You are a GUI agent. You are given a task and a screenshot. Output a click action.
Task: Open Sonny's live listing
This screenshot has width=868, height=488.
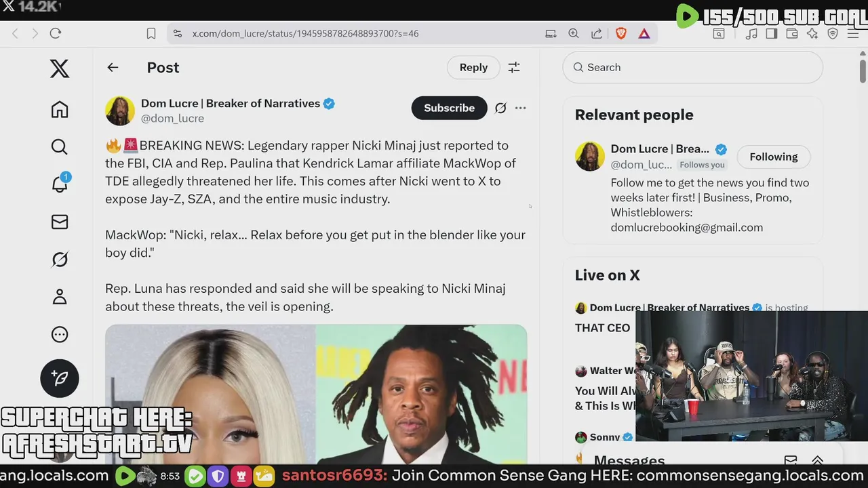pos(605,437)
